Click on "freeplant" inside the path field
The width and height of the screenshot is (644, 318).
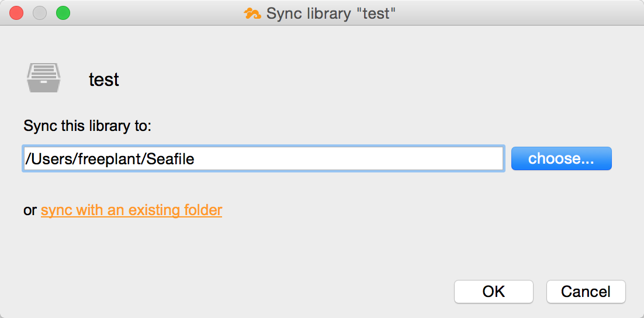[110, 159]
